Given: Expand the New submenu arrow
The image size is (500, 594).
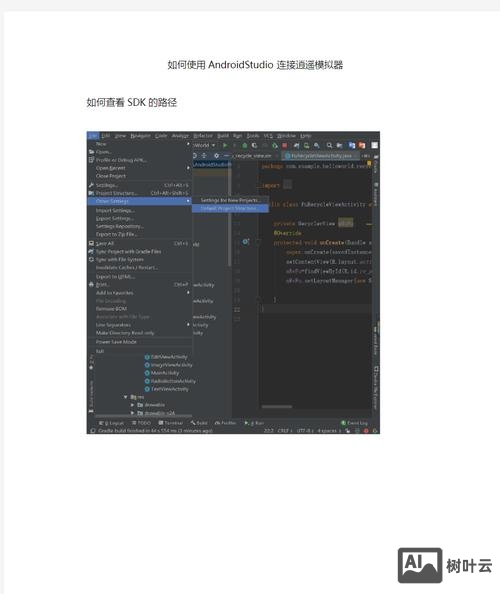Looking at the screenshot, I should coord(188,144).
